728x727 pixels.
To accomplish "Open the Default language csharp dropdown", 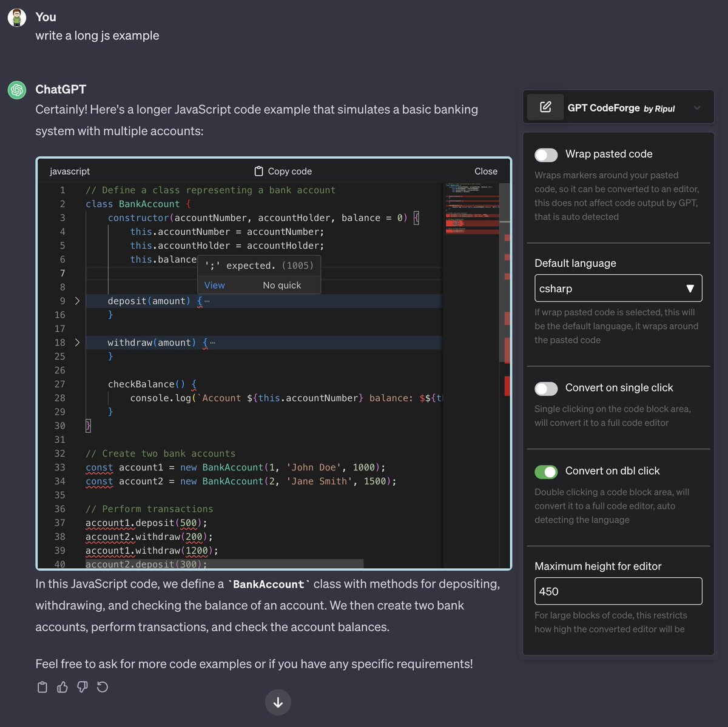I will pyautogui.click(x=618, y=288).
